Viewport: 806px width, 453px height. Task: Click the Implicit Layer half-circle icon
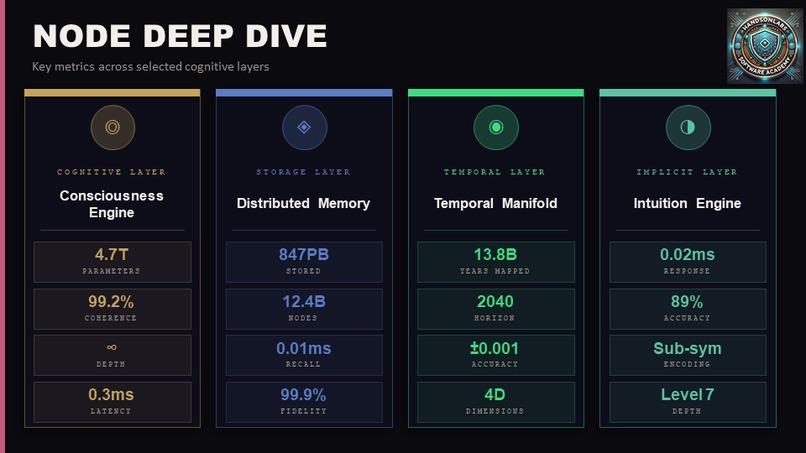pos(688,128)
